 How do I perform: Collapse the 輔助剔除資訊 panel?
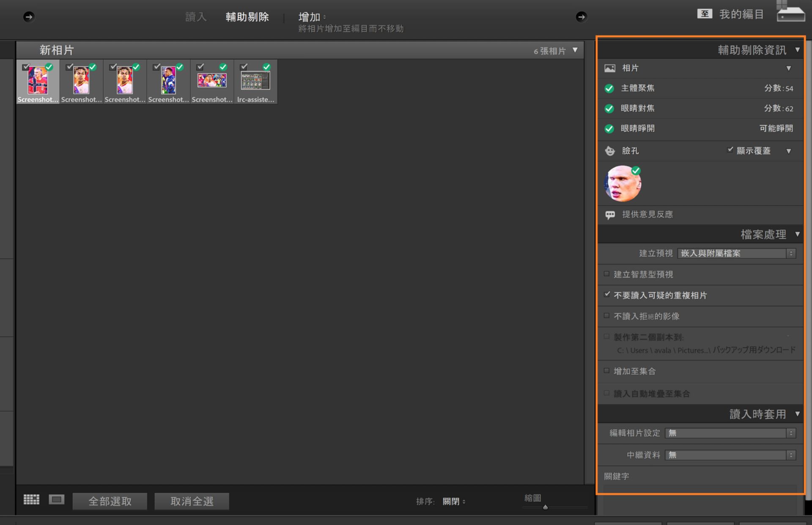797,50
